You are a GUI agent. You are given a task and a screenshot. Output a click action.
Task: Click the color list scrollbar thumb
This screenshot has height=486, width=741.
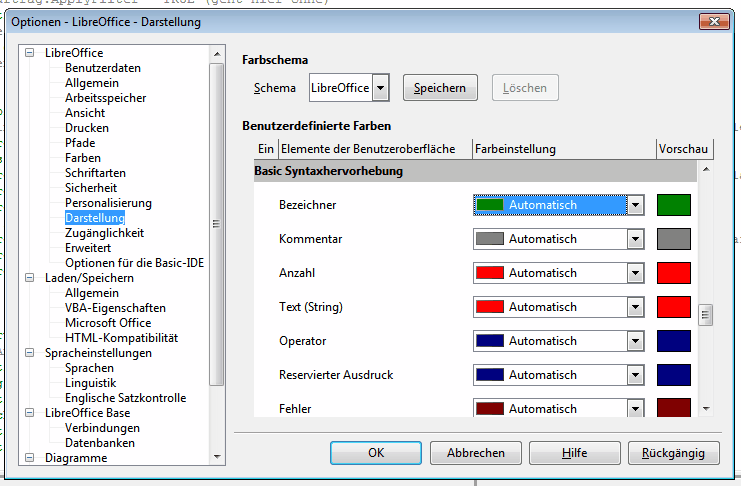coord(706,315)
